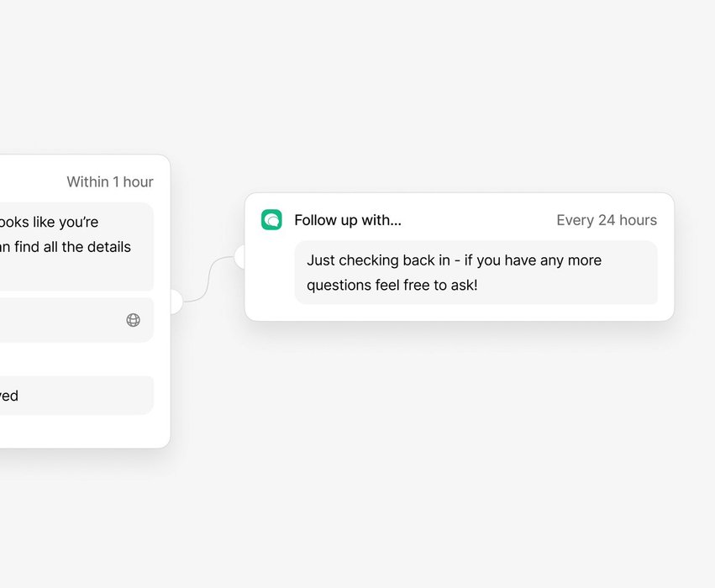
Task: Click the green chat icon on Follow up card
Action: (x=271, y=220)
